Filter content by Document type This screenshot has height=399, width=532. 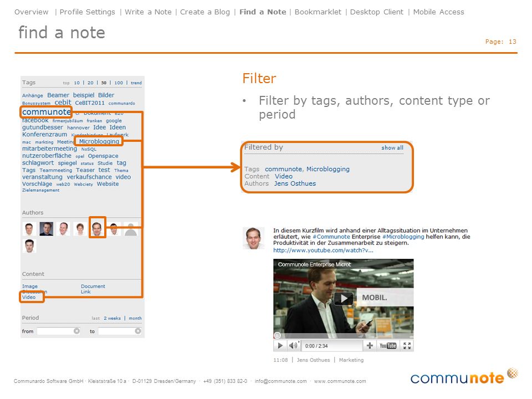93,287
